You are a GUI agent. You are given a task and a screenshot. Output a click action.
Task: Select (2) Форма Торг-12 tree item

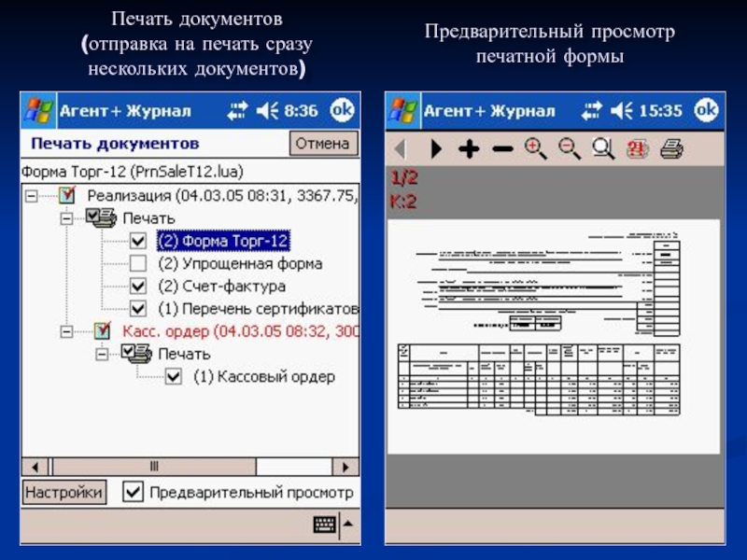(223, 241)
